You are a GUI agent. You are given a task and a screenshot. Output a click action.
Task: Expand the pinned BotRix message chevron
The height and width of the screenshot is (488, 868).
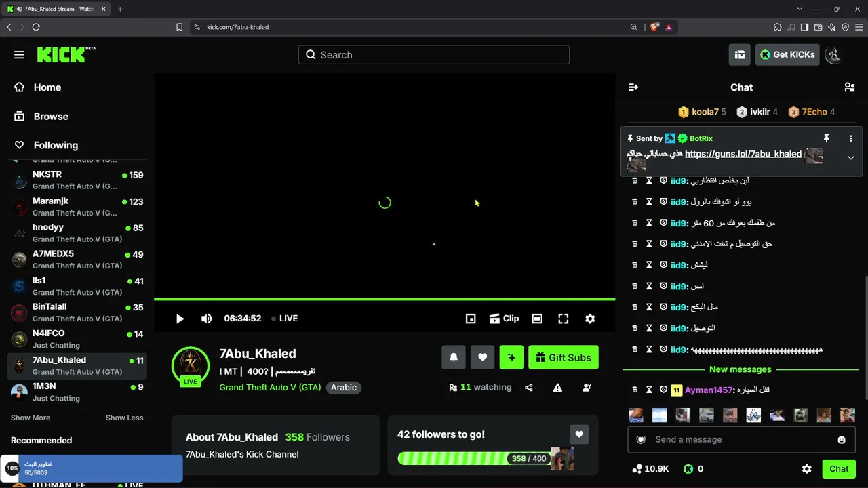tap(850, 158)
